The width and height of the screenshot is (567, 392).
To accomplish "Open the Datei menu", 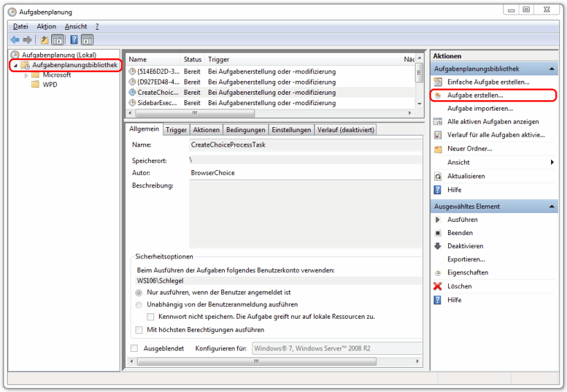I will (x=20, y=26).
